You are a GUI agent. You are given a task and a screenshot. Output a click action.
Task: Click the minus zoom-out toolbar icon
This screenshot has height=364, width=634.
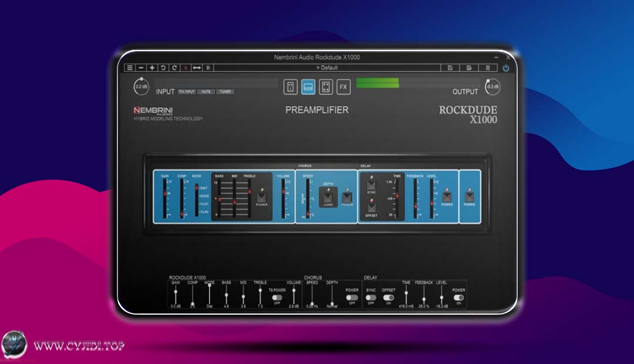141,68
